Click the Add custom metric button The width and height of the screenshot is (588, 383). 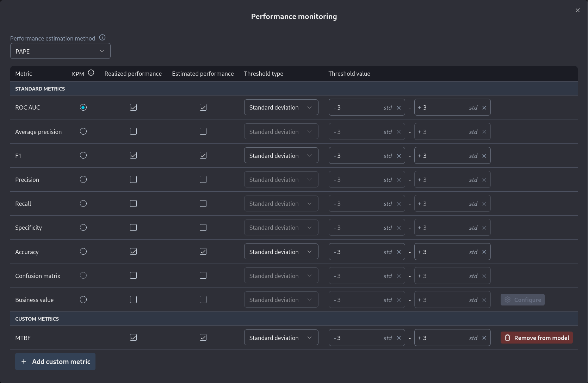[55, 362]
